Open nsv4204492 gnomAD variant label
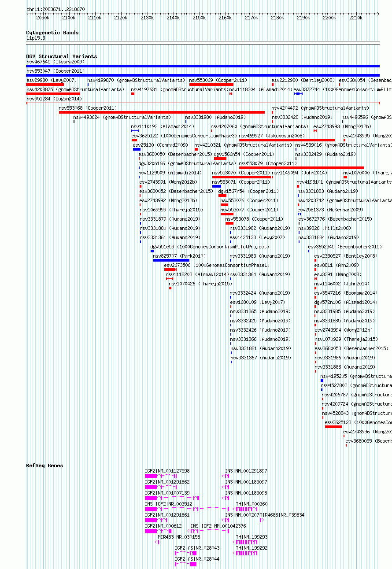392x569 pixels. (x=320, y=108)
